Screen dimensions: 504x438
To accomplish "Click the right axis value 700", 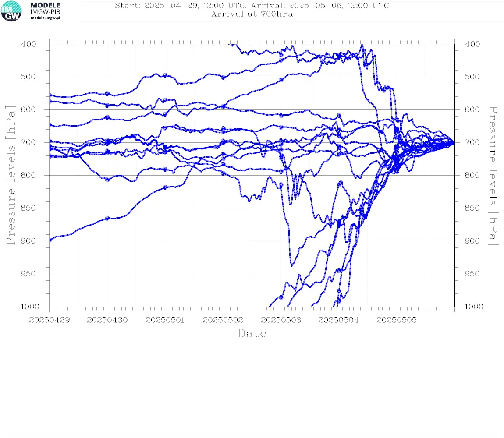I will point(472,142).
